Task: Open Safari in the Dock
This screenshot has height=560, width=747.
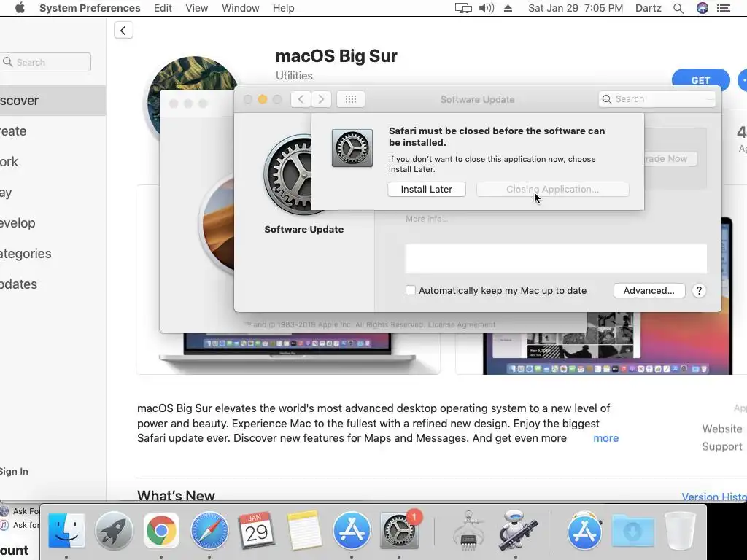Action: [x=209, y=531]
